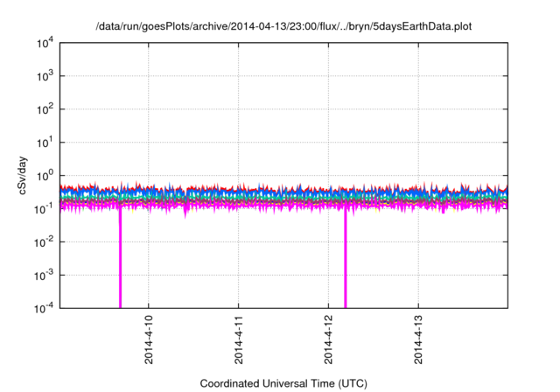Click the 2014-4-12 date label

pos(329,339)
